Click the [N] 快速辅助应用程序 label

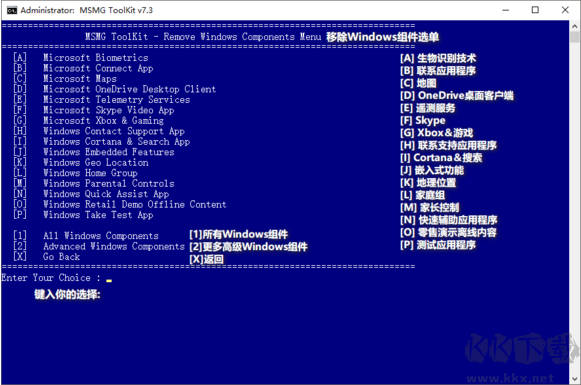click(449, 220)
